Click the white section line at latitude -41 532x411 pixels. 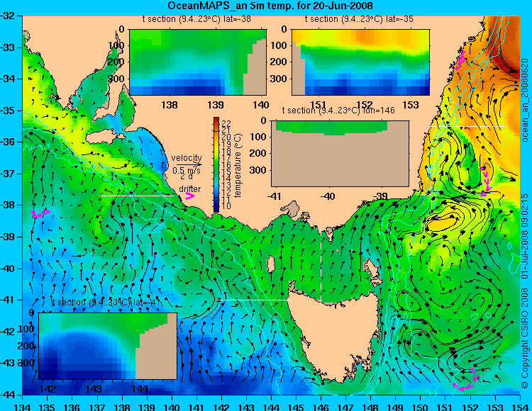pyautogui.click(x=254, y=300)
